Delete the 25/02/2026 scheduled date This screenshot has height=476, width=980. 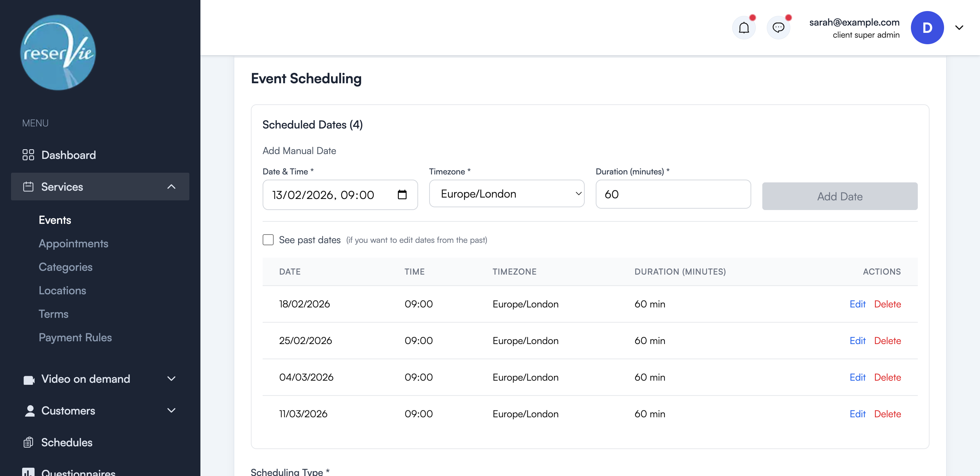887,341
